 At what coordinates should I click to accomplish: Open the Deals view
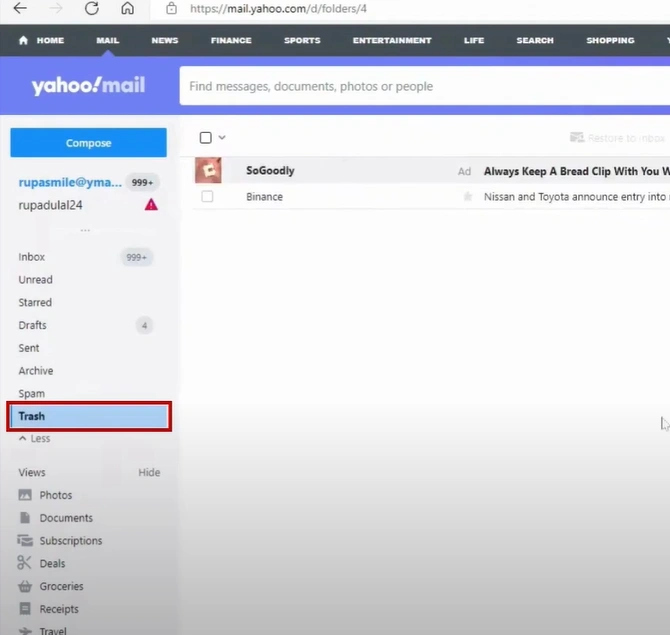click(x=41, y=563)
